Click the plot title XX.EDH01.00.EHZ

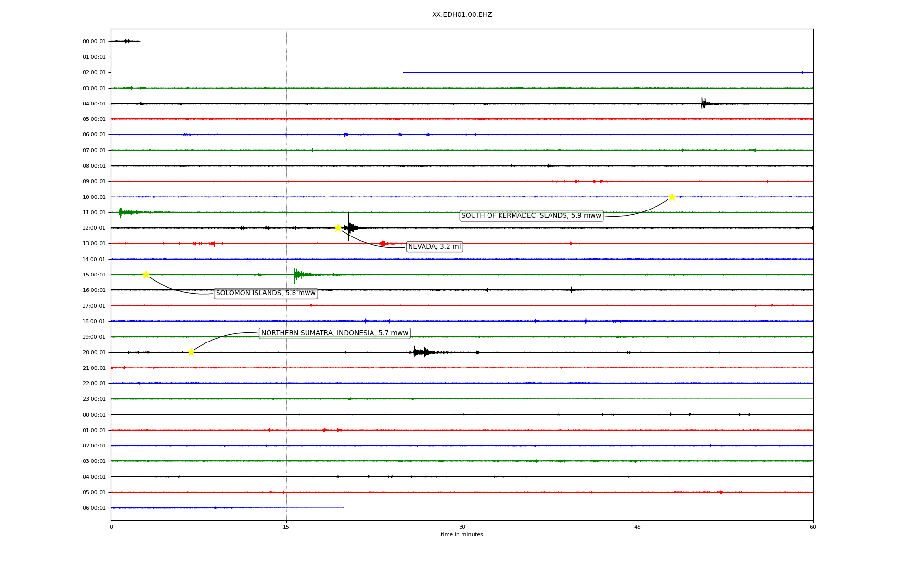[x=462, y=15]
